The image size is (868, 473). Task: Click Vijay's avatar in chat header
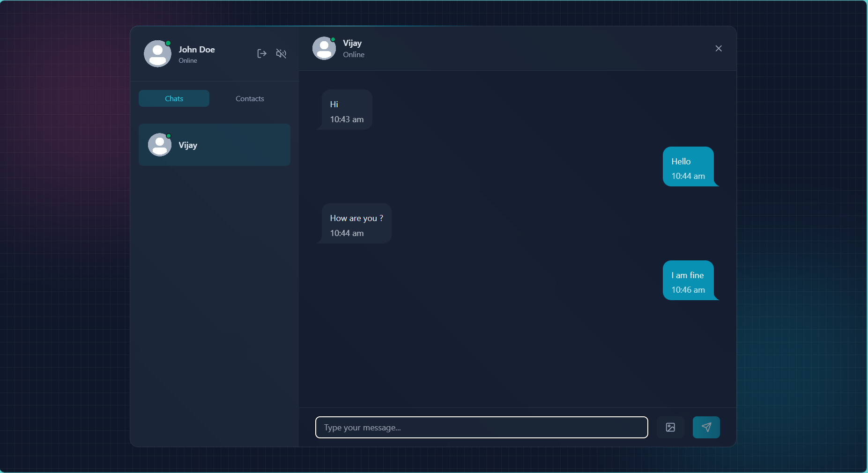pos(324,48)
